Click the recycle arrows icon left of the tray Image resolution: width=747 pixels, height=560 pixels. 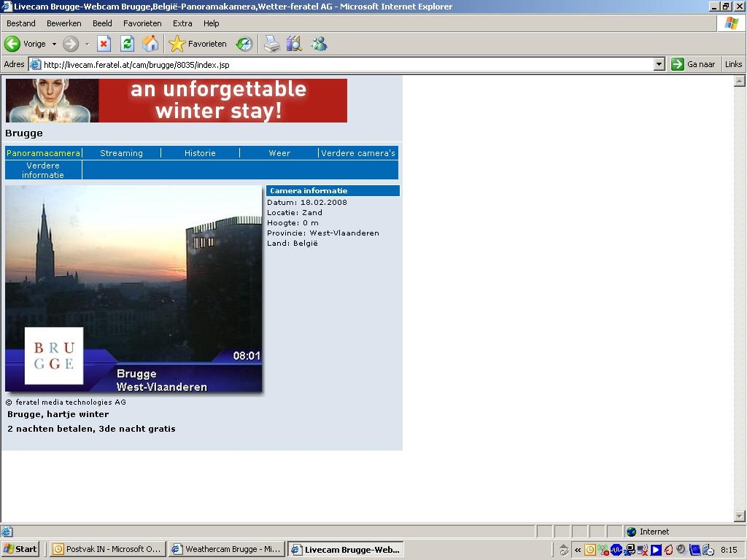[x=564, y=550]
